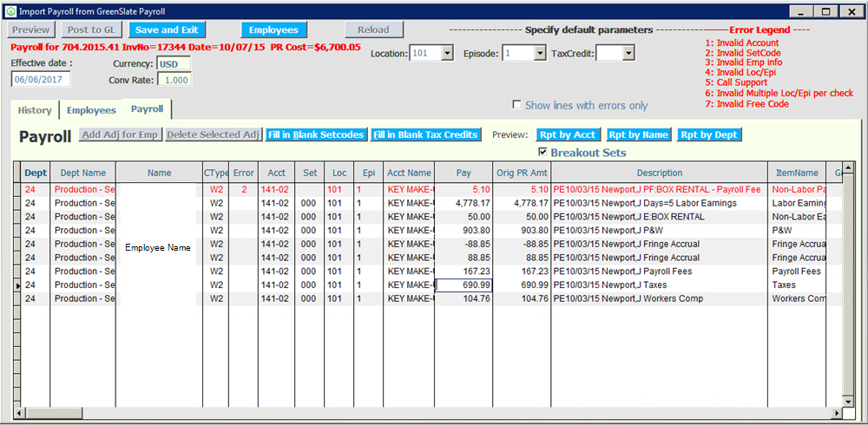Viewport: 868px width, 425px height.
Task: Click the GreenSlate app icon in title bar
Action: point(10,11)
